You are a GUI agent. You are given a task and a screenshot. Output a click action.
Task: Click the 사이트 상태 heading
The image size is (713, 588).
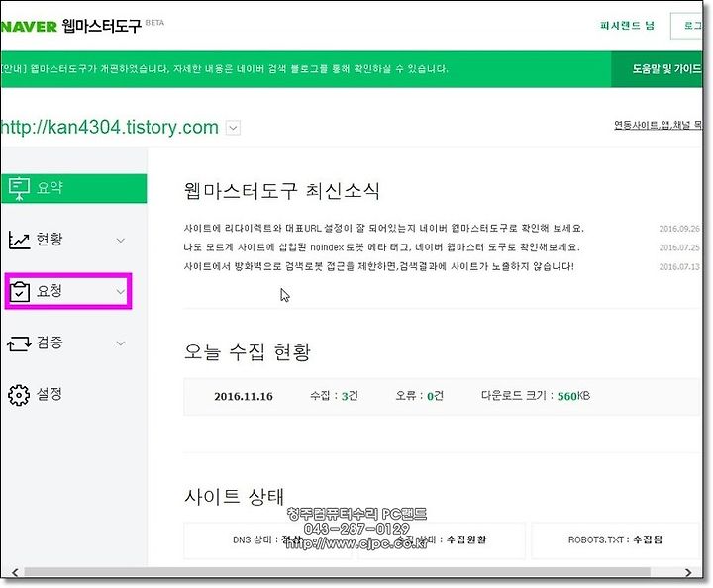pyautogui.click(x=234, y=496)
